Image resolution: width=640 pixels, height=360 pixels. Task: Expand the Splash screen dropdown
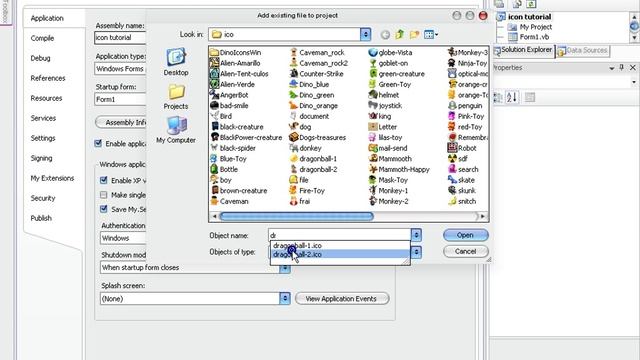(x=285, y=298)
